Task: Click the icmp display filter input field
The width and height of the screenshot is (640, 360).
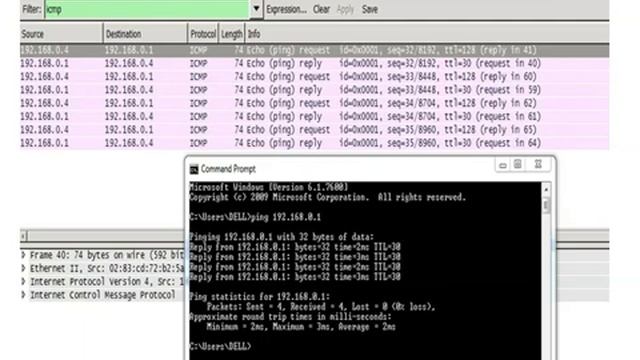Action: 147,9
